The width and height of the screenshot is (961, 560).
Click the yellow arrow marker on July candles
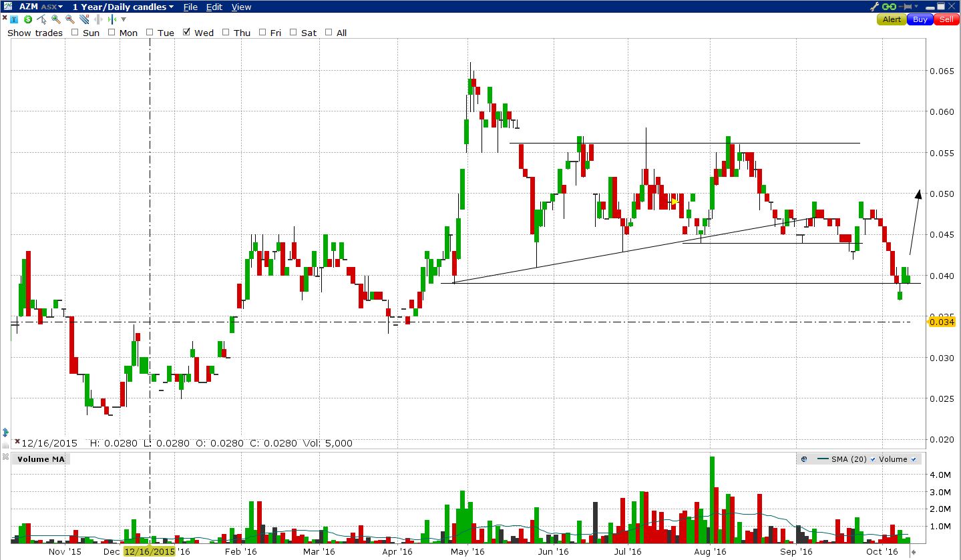coord(675,202)
